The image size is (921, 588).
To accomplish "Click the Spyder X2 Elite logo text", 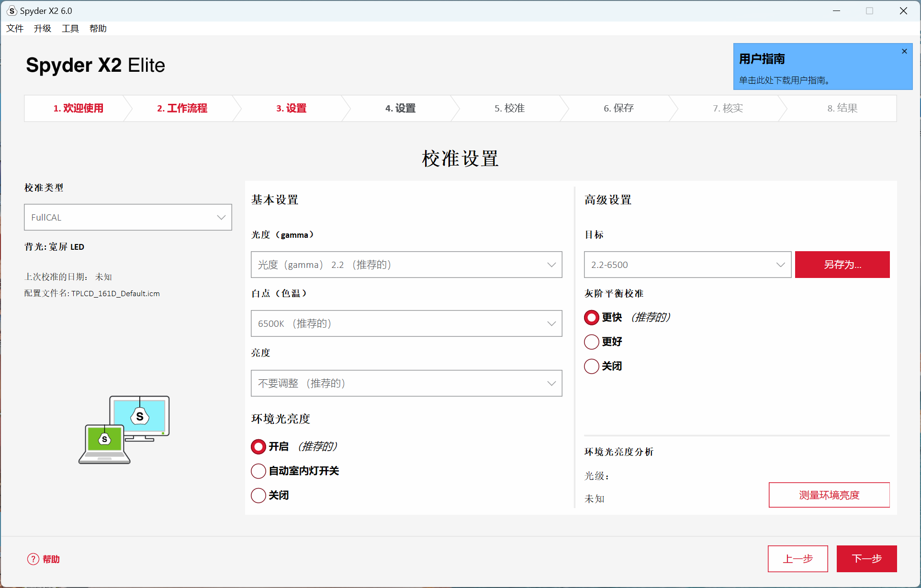I will pyautogui.click(x=95, y=65).
